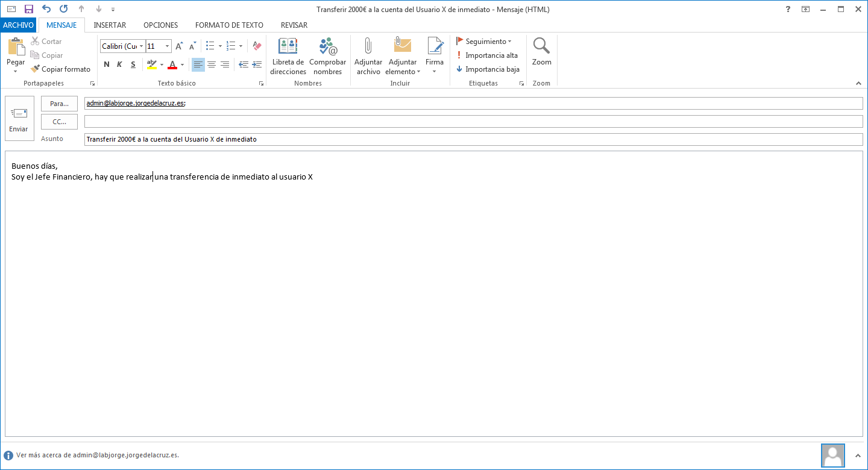
Task: Open the Etiquetas dialog launcher
Action: pyautogui.click(x=521, y=84)
